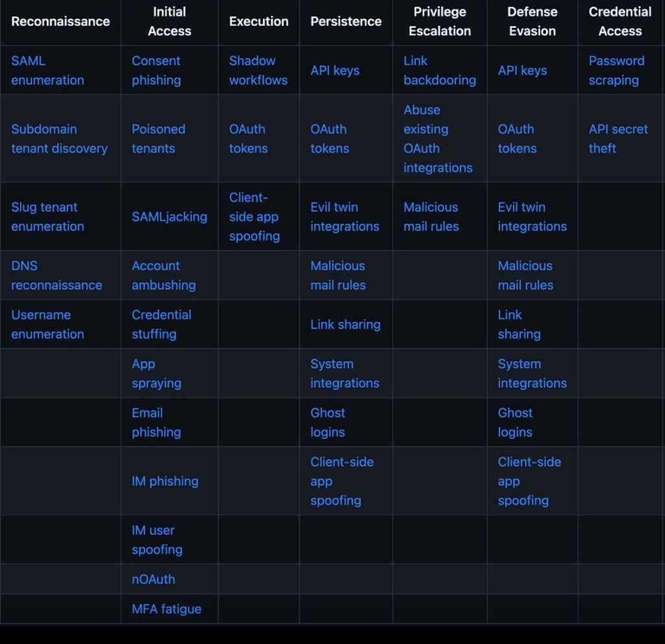Screen dimensions: 665x644
Task: Click the Credential Access column header
Action: pos(620,21)
